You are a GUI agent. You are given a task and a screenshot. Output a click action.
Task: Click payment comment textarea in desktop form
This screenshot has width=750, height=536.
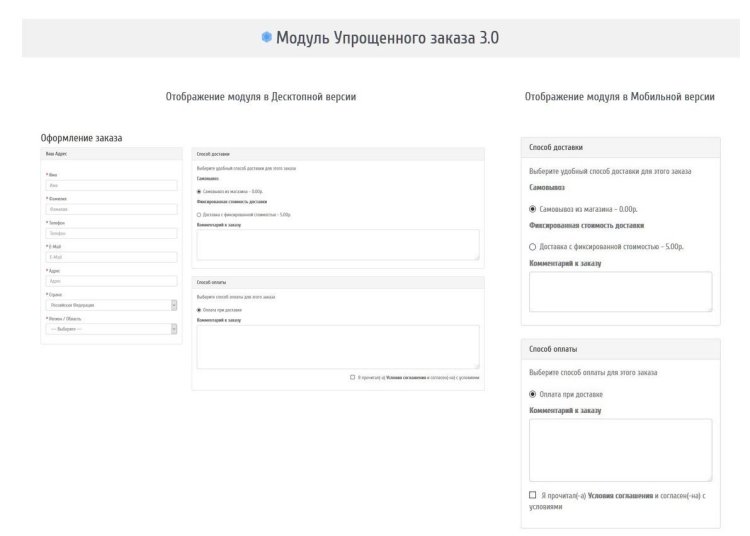(x=337, y=346)
